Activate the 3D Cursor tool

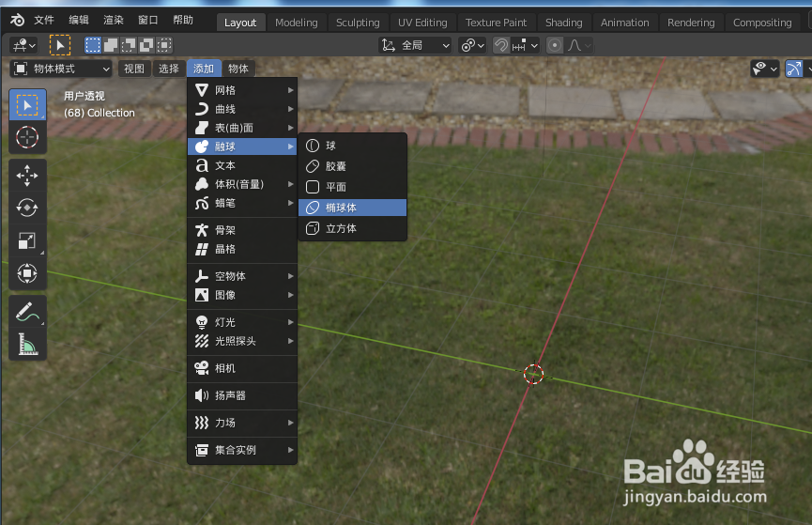coord(27,137)
